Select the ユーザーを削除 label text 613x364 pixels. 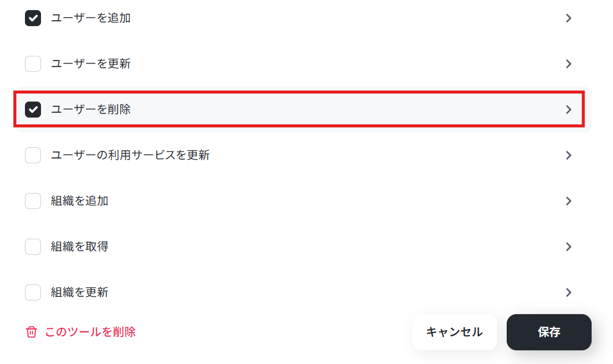point(91,109)
